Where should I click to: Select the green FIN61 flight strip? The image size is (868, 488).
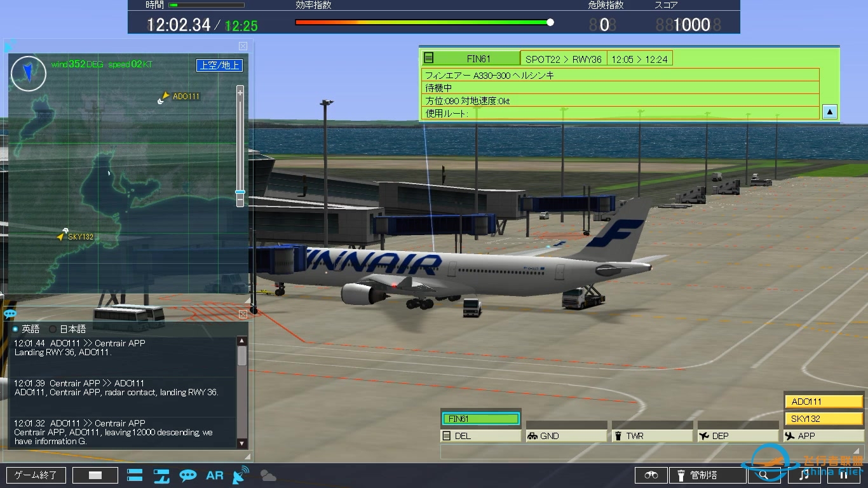tap(480, 419)
